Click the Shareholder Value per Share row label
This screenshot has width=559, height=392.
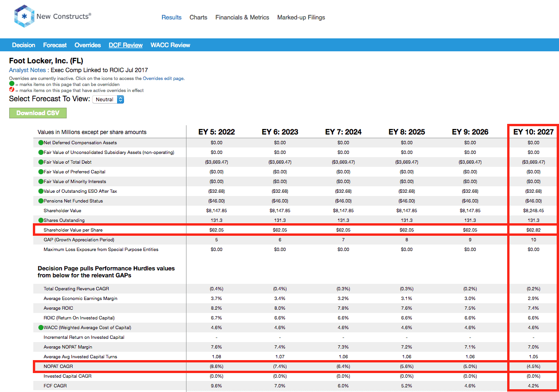[x=73, y=230]
